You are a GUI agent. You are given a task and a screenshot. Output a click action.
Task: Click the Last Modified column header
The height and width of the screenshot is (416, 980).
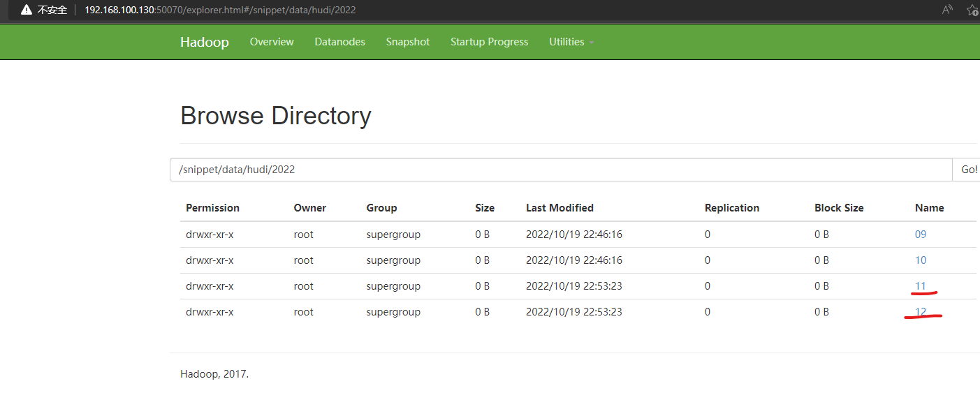(560, 208)
